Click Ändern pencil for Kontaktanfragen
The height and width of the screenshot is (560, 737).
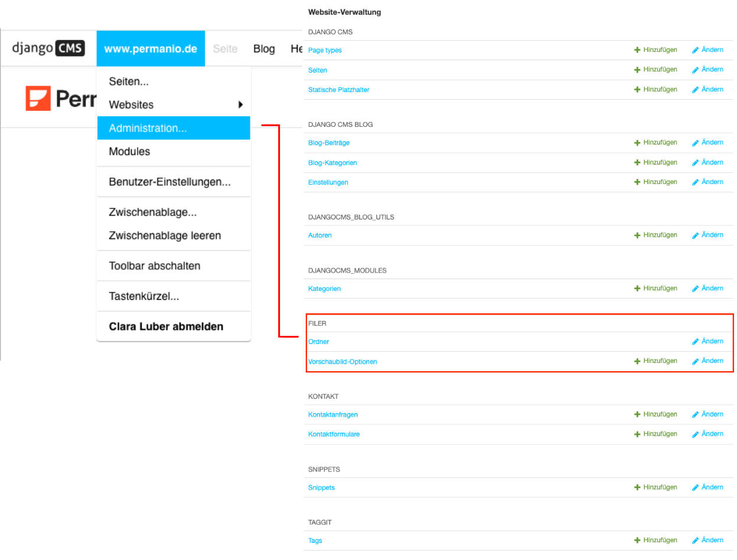click(x=707, y=414)
